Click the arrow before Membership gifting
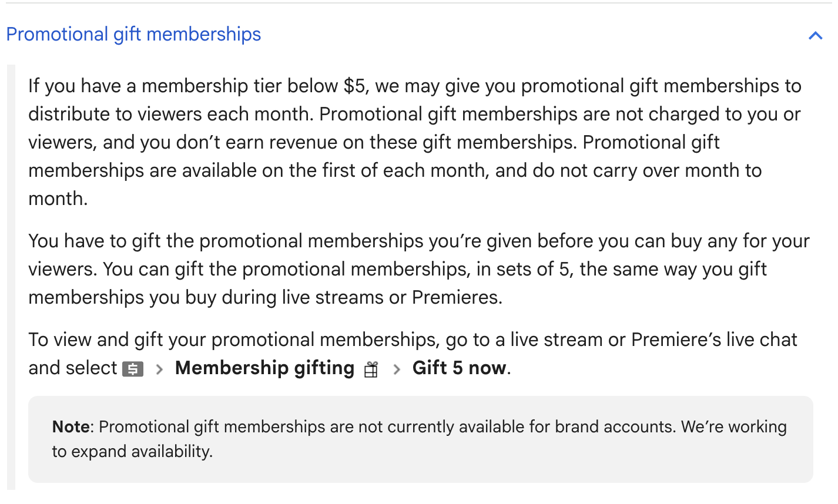The height and width of the screenshot is (504, 838). tap(159, 369)
